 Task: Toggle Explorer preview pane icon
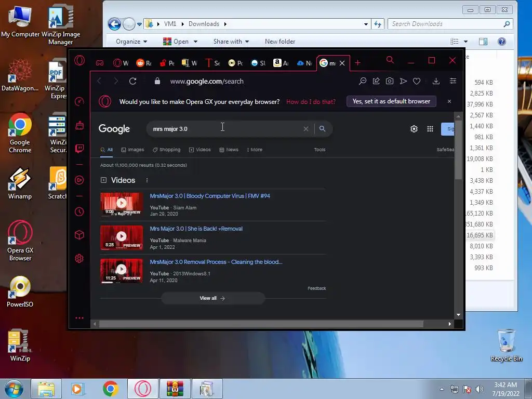[x=483, y=42]
